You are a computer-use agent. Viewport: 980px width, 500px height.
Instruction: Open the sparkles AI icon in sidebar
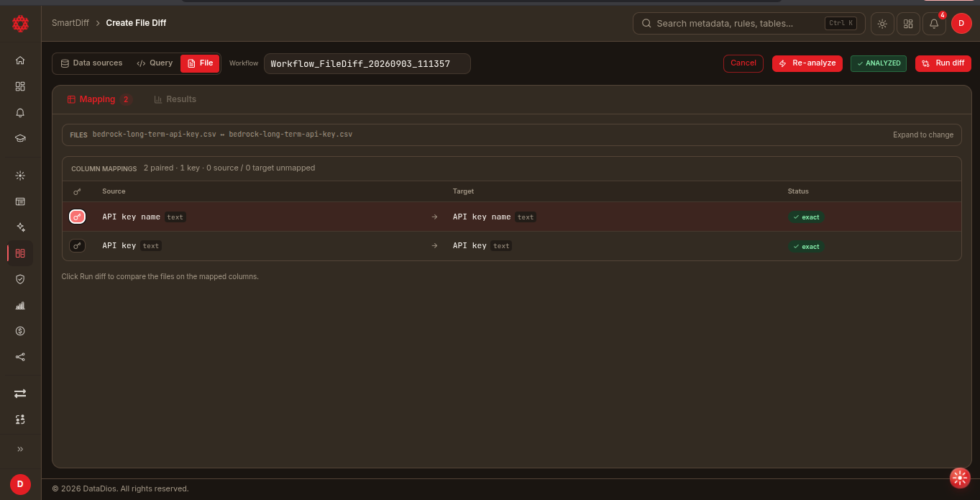coord(20,227)
